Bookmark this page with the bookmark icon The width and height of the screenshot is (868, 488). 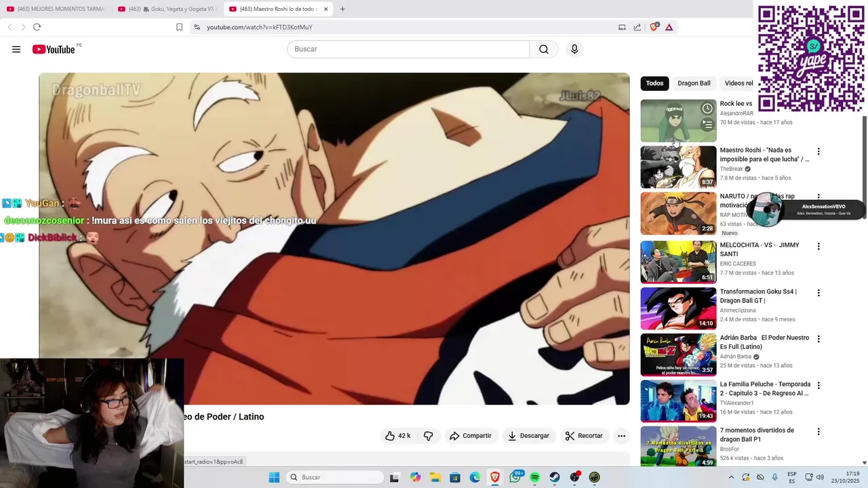(179, 27)
